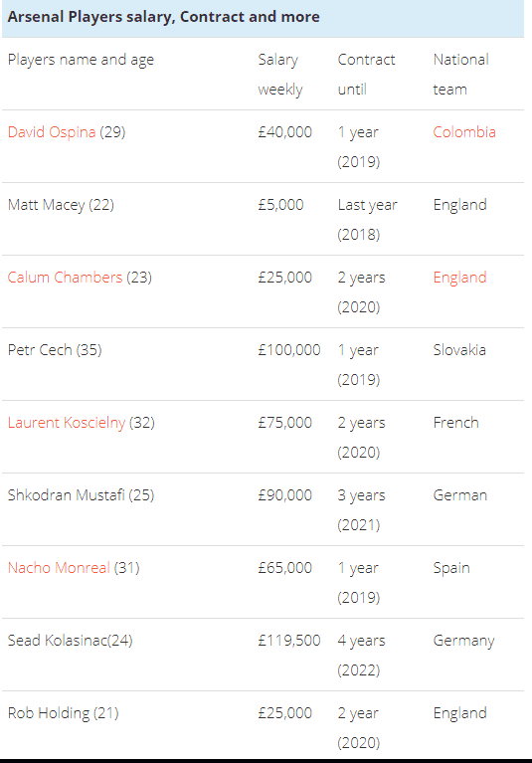The image size is (532, 763).
Task: Click the Shkodran Mustafi (25) name cell
Action: [x=81, y=495]
